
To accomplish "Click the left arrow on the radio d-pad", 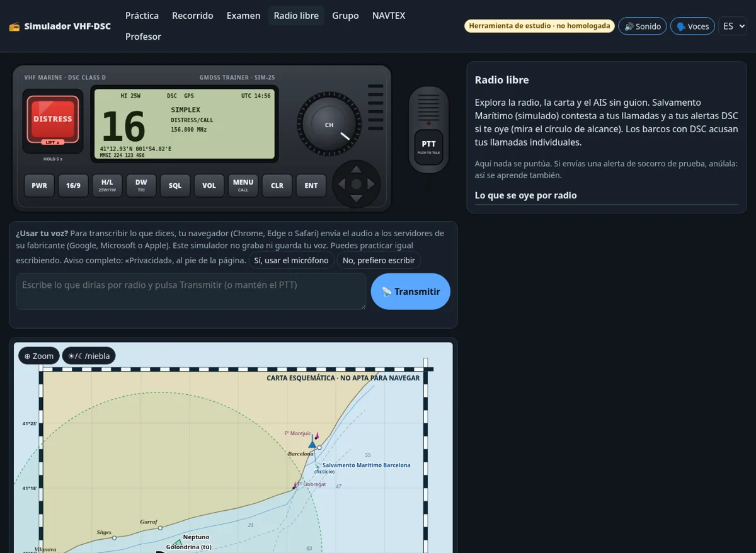I will [341, 184].
